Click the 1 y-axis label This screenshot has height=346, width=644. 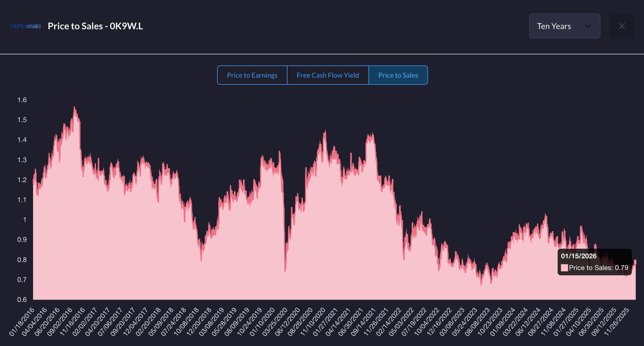coord(24,219)
